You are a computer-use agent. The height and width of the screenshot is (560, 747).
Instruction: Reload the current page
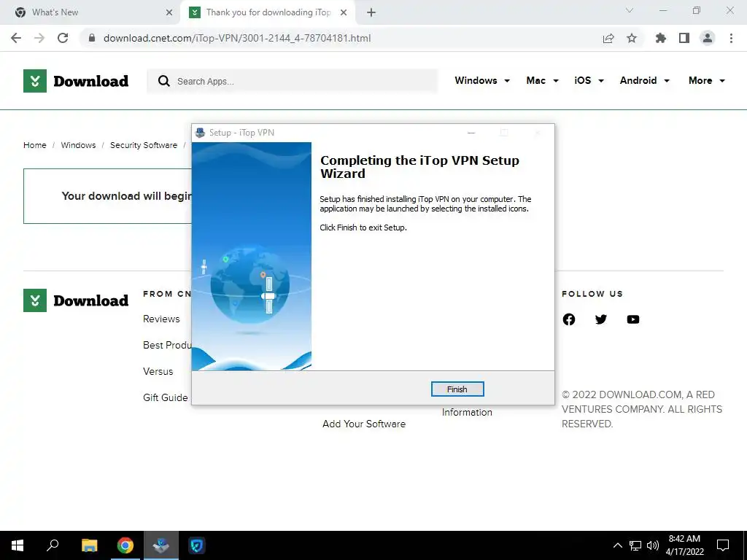click(x=63, y=38)
